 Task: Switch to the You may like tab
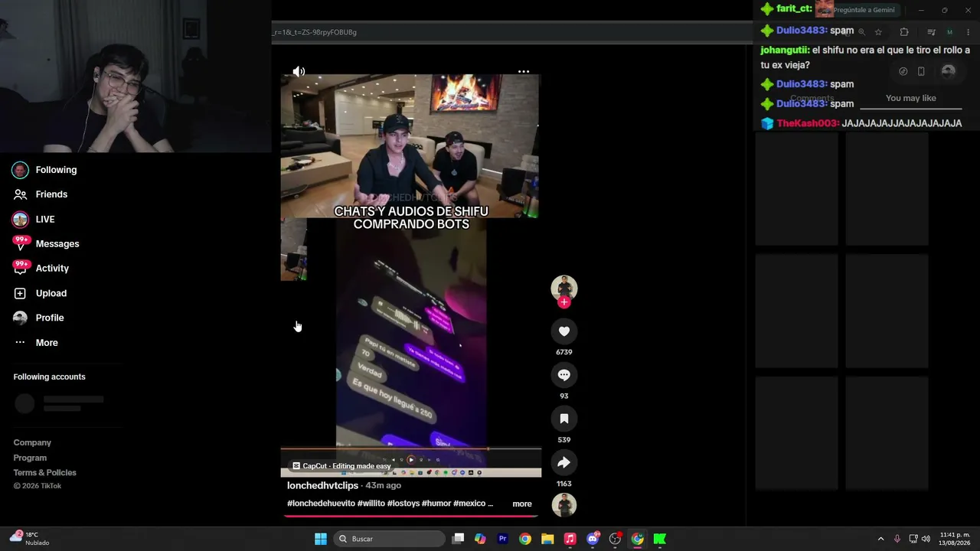pos(911,98)
